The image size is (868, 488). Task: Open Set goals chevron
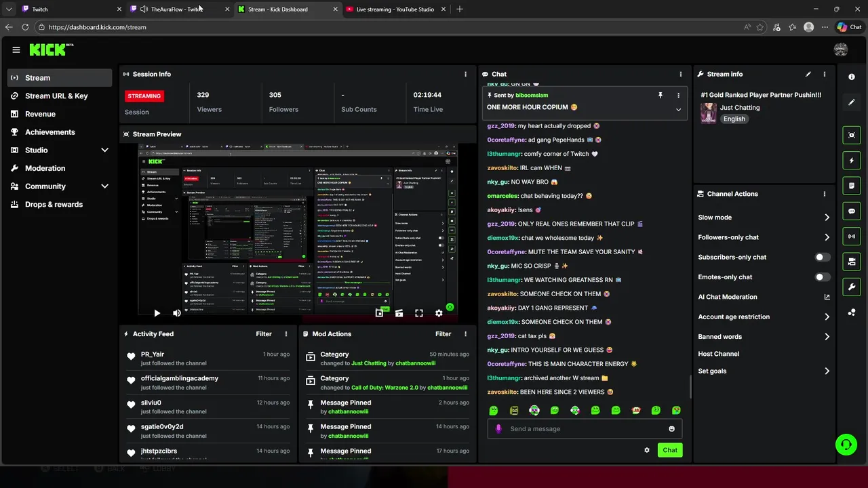827,371
